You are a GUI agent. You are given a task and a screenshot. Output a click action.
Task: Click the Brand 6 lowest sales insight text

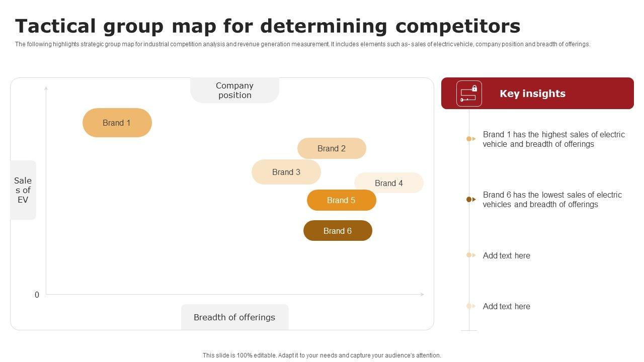coord(552,200)
